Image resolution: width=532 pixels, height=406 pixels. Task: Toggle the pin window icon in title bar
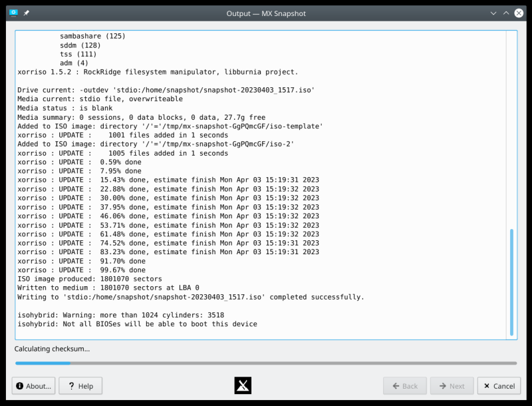26,13
